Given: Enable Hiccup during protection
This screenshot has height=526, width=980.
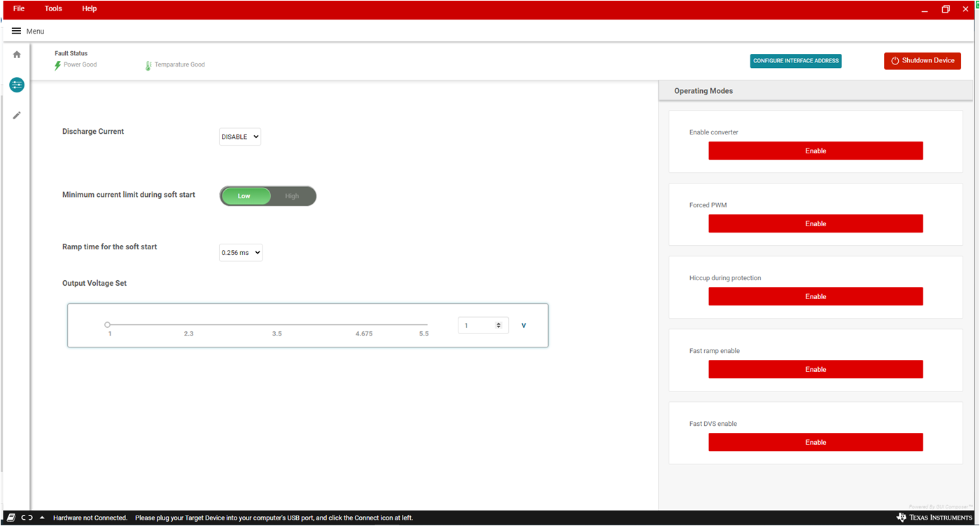Looking at the screenshot, I should click(815, 296).
